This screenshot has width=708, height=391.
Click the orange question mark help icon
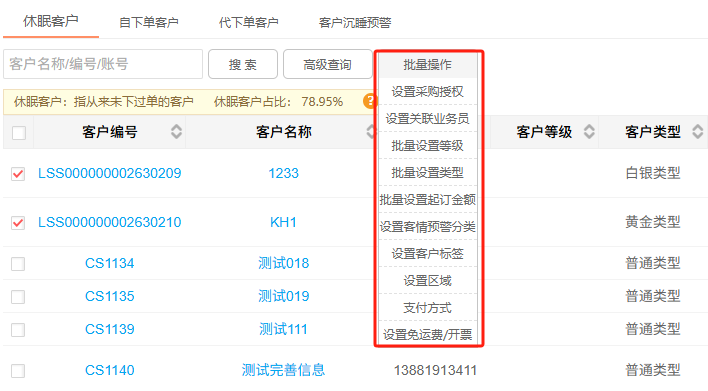click(369, 101)
